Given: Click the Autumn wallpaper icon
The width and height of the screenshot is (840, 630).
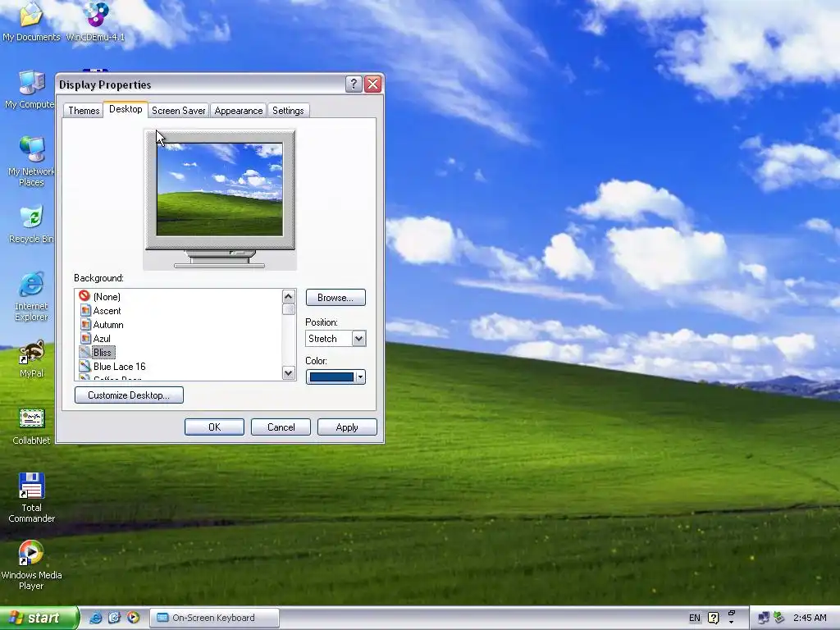Looking at the screenshot, I should [84, 324].
